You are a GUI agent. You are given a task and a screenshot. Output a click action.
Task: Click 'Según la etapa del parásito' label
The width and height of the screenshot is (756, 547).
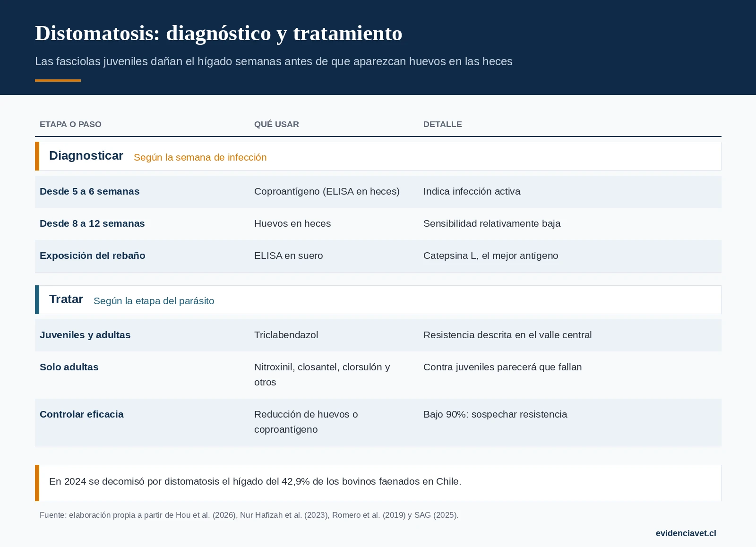[x=154, y=301]
